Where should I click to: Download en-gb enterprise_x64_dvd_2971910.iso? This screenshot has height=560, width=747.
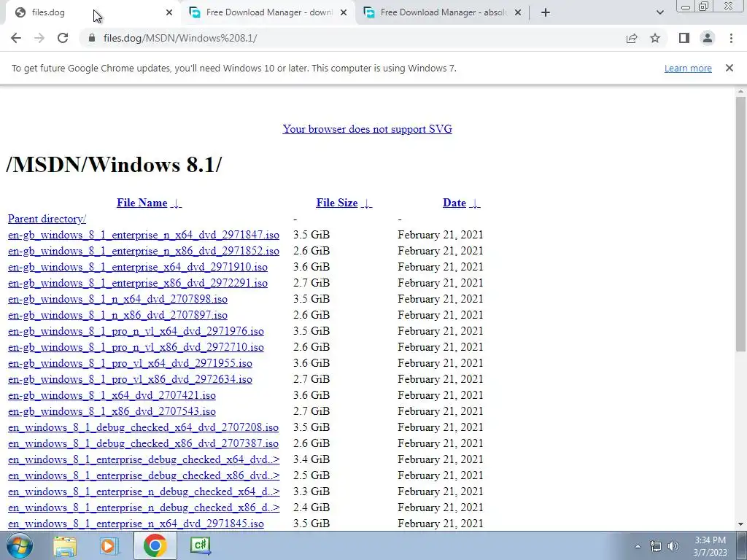138,267
